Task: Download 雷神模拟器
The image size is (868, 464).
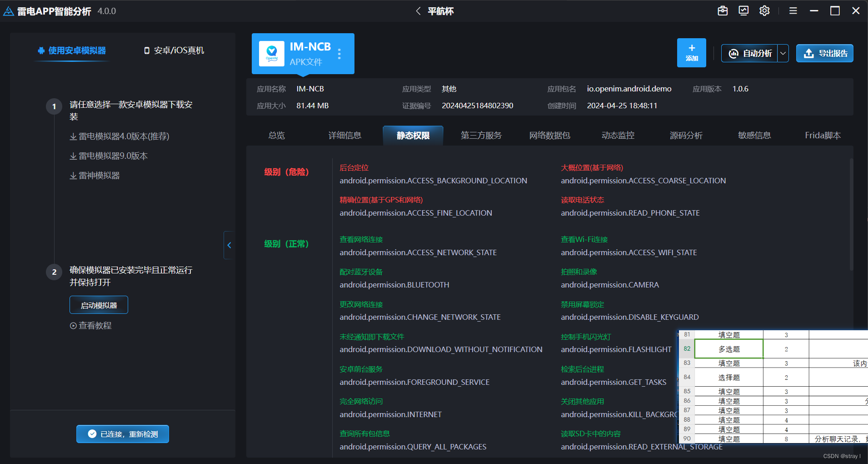Action: pos(95,176)
